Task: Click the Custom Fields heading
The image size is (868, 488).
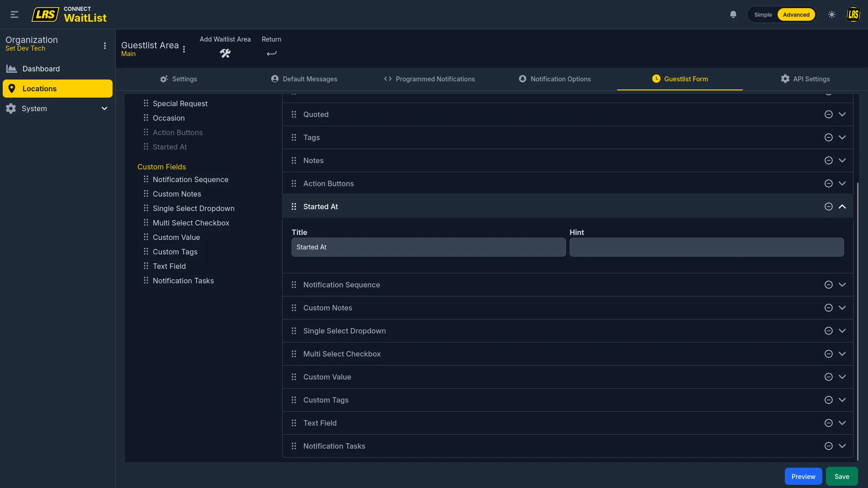Action: click(161, 167)
